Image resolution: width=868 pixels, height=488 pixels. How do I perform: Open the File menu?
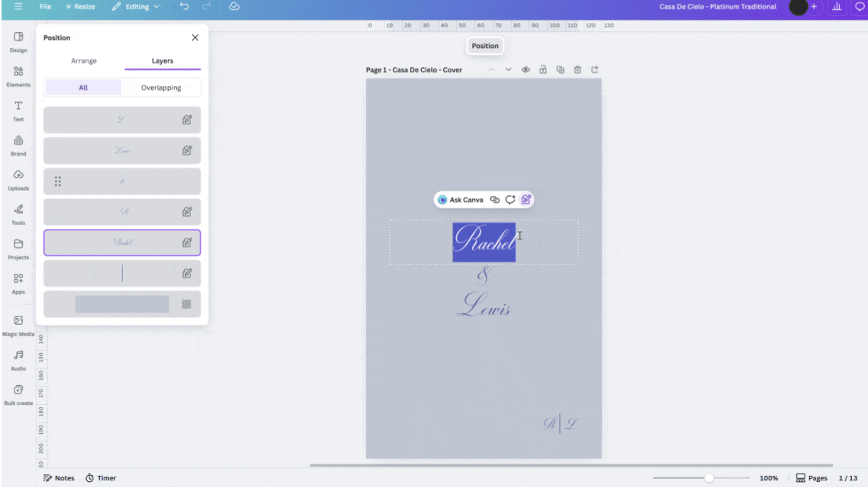click(46, 7)
